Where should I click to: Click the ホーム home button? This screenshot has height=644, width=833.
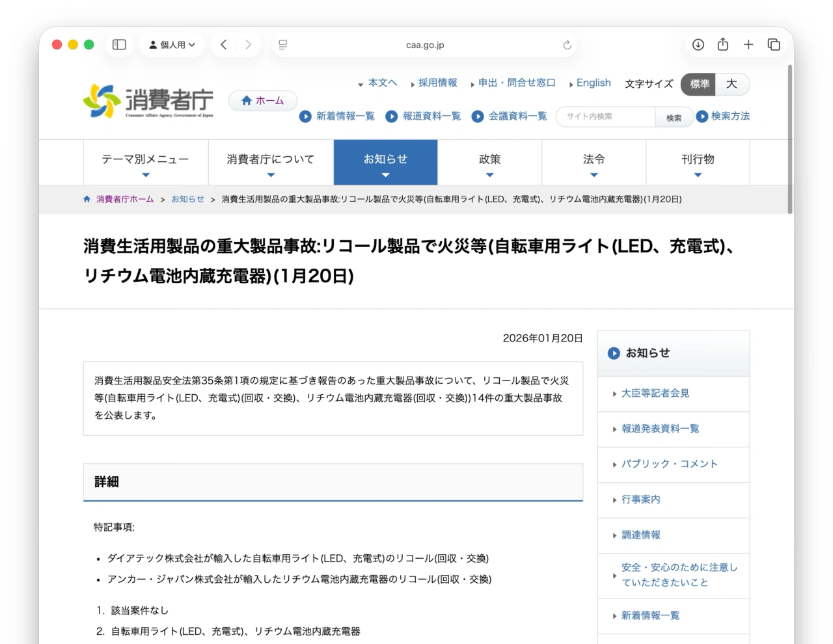262,100
